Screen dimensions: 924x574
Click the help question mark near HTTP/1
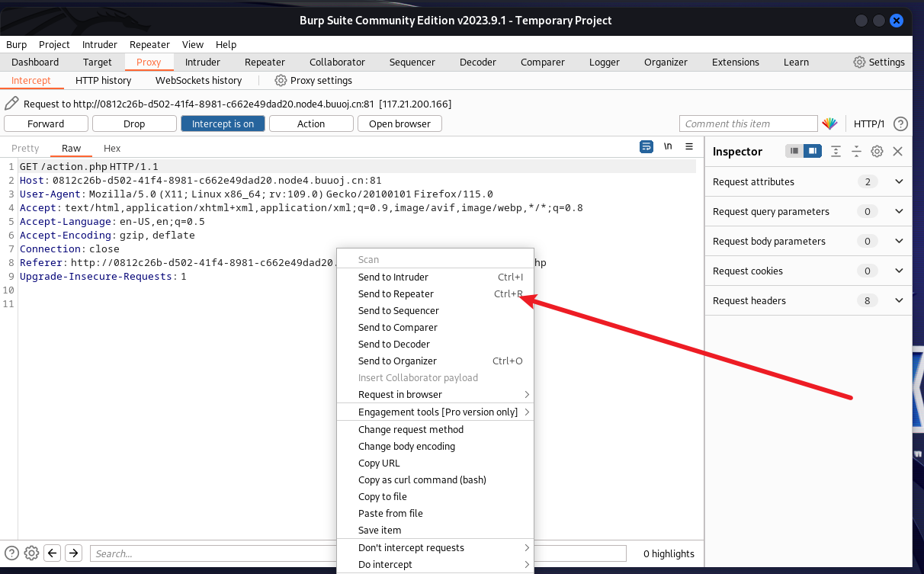[x=900, y=123]
